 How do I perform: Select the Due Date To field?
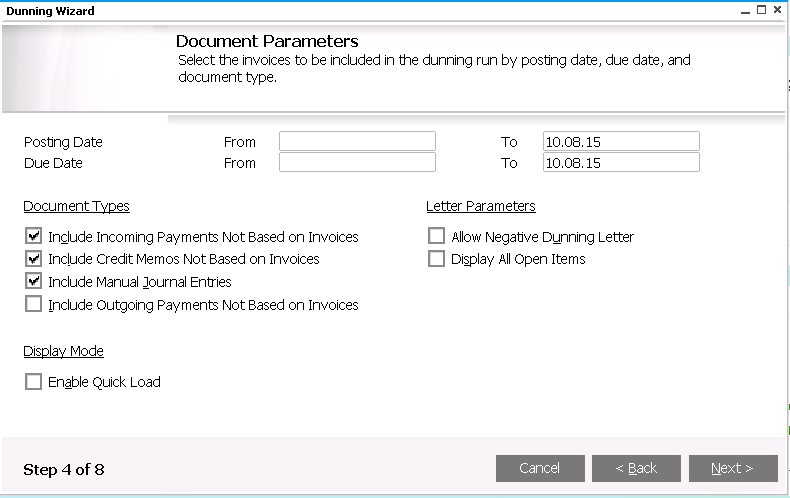[621, 162]
